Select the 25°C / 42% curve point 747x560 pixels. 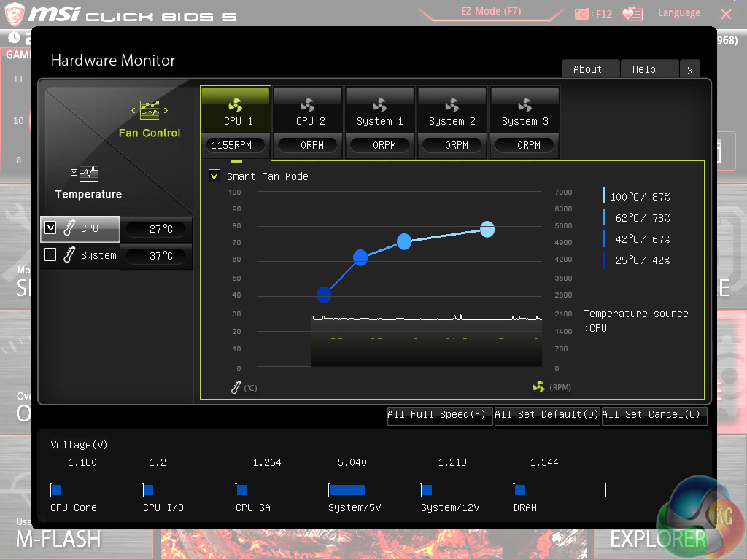[324, 295]
